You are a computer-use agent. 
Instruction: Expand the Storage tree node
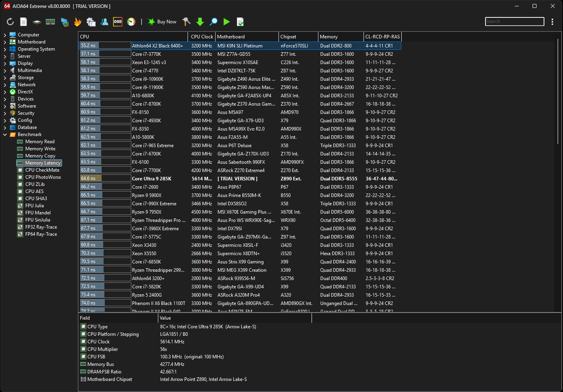pos(5,78)
